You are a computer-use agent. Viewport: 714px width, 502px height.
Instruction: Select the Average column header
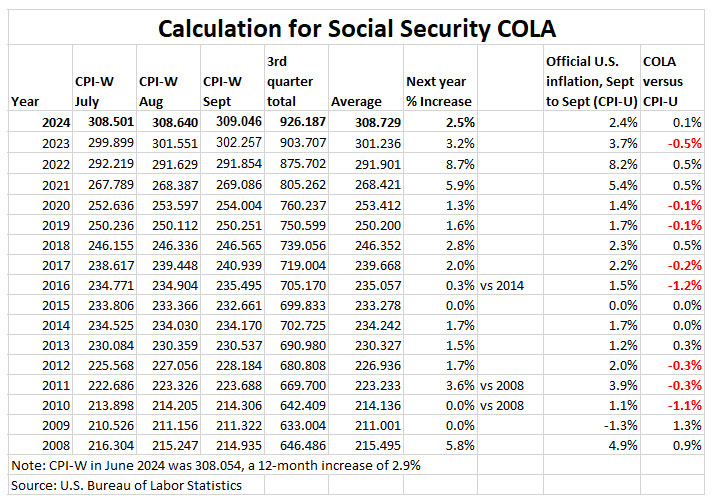pos(356,101)
